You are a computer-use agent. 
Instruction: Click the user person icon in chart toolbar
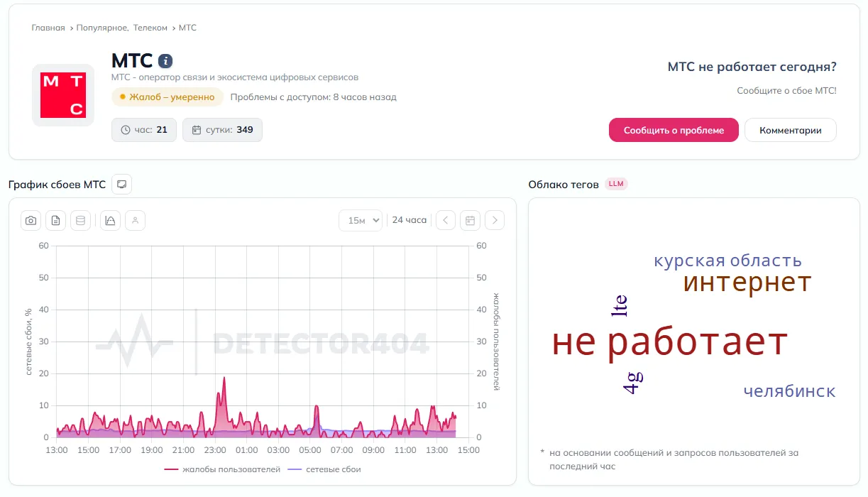click(135, 221)
